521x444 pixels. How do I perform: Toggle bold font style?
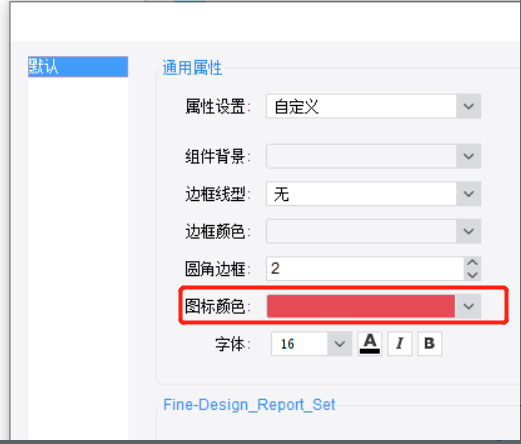430,344
